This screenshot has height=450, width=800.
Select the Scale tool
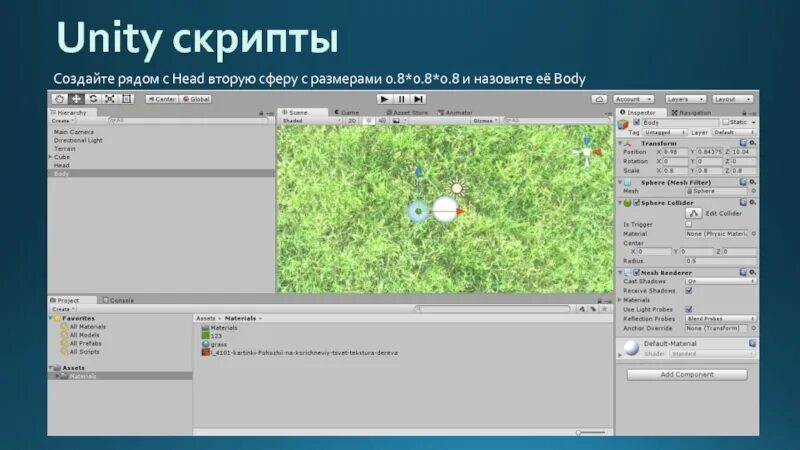[x=110, y=99]
